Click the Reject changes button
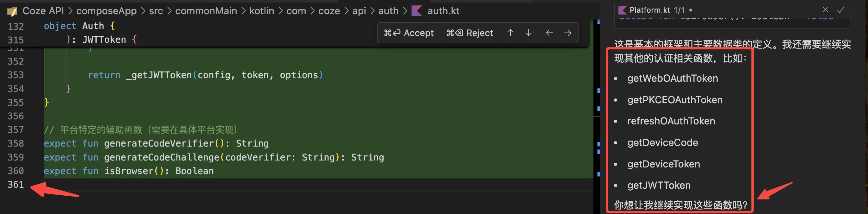The width and height of the screenshot is (868, 214). 469,33
